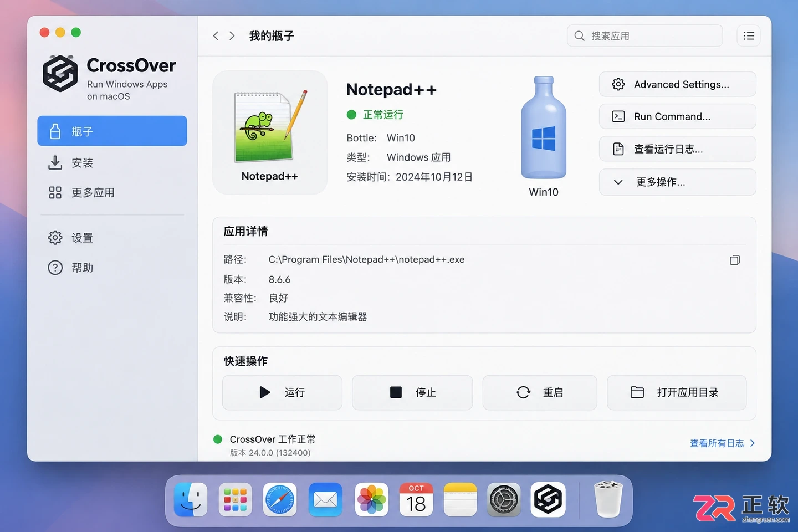Open Mail in the Dock
This screenshot has height=532, width=798.
(x=325, y=500)
